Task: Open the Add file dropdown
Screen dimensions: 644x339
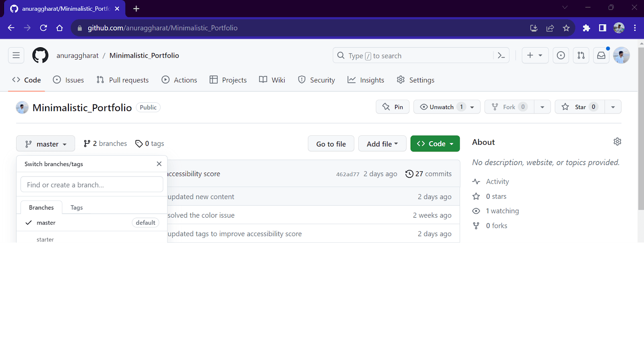Action: coord(382,144)
